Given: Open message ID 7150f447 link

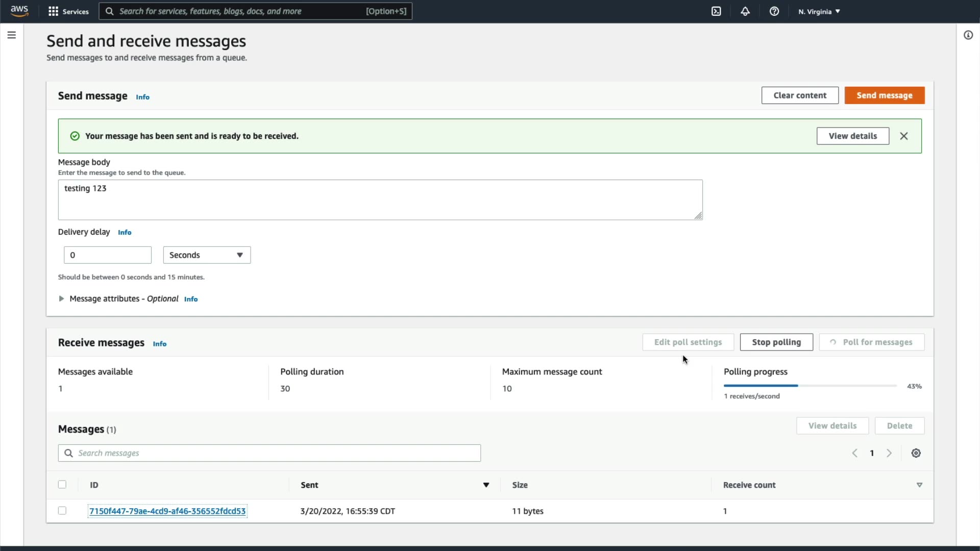Looking at the screenshot, I should tap(167, 511).
